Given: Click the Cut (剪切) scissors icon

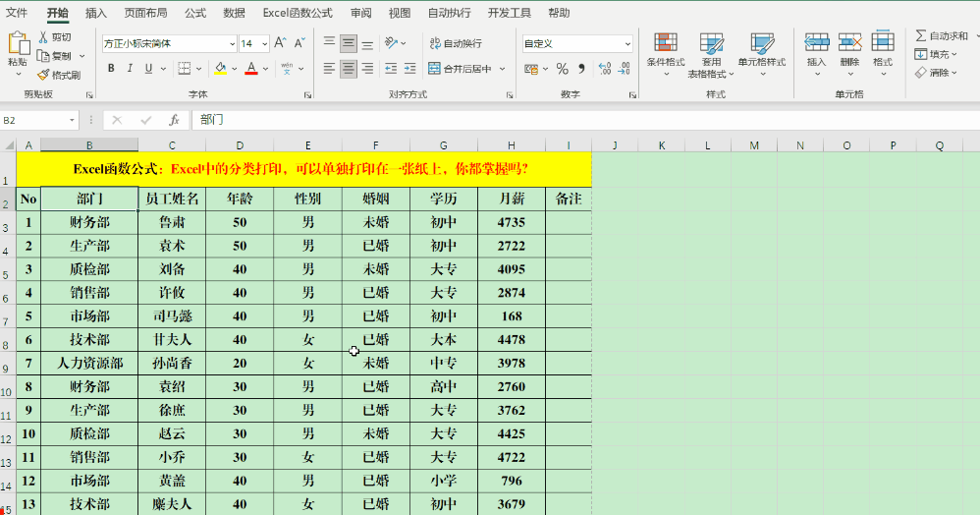Looking at the screenshot, I should 43,37.
